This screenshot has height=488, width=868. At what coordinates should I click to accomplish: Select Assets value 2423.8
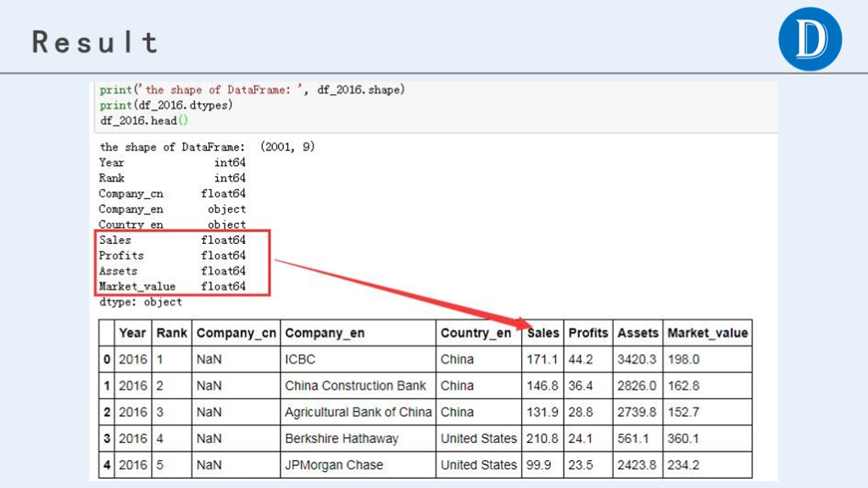point(637,465)
